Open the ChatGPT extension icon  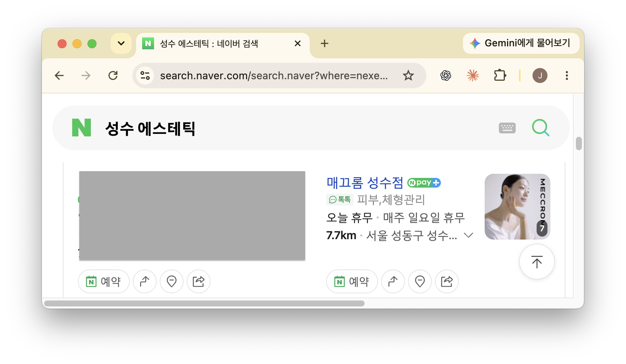point(446,75)
